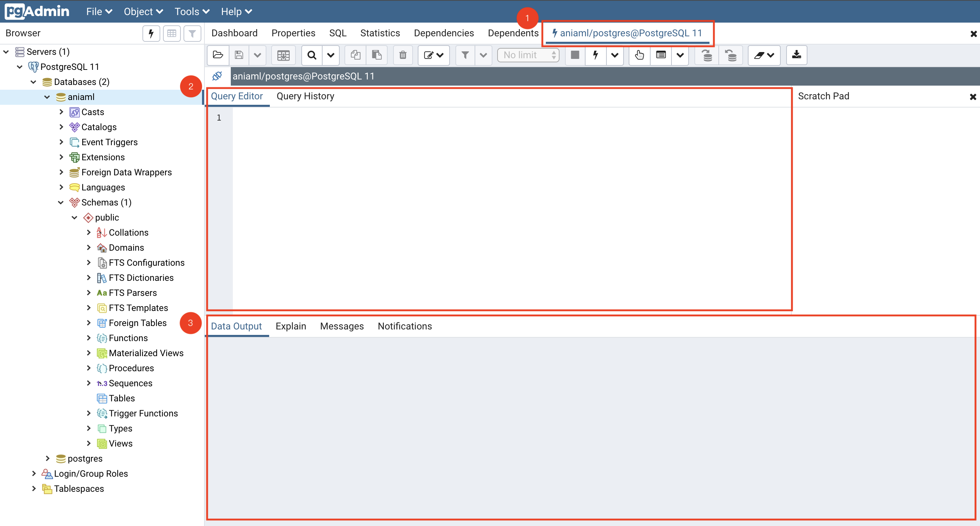Open the File menu
Screen dimensions: 980x526
(x=99, y=11)
